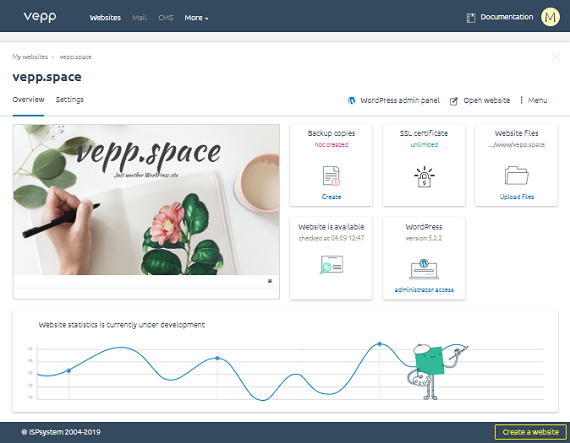Viewport: 570px width, 443px height.
Task: Open the Documentation link
Action: [x=507, y=17]
